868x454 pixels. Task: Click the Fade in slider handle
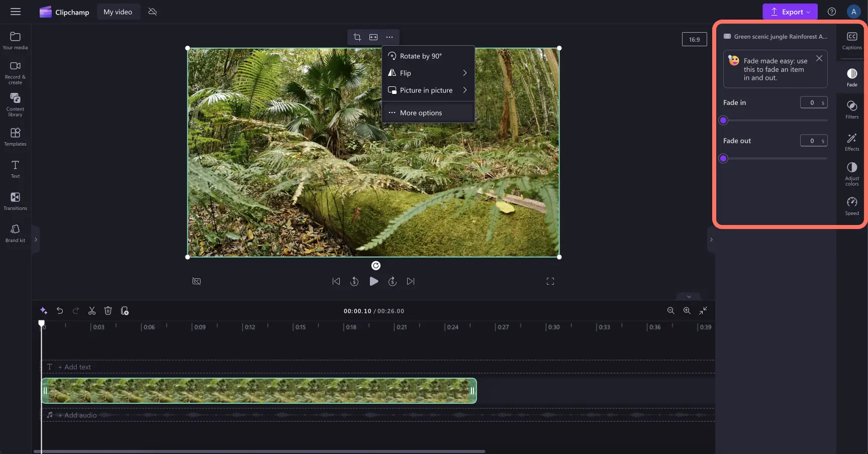coord(723,120)
